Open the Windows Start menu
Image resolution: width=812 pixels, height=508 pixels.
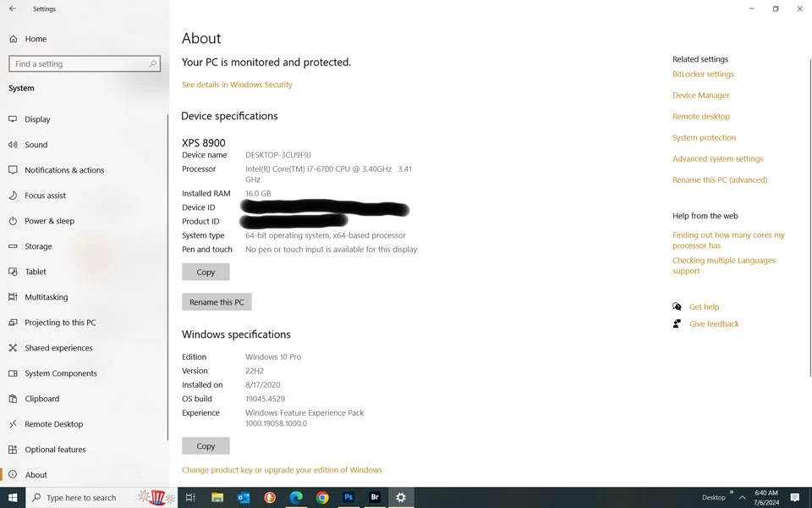coord(13,498)
